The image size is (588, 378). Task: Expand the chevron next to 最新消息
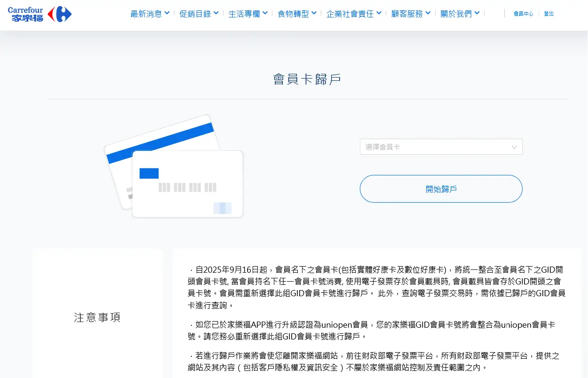pyautogui.click(x=167, y=13)
